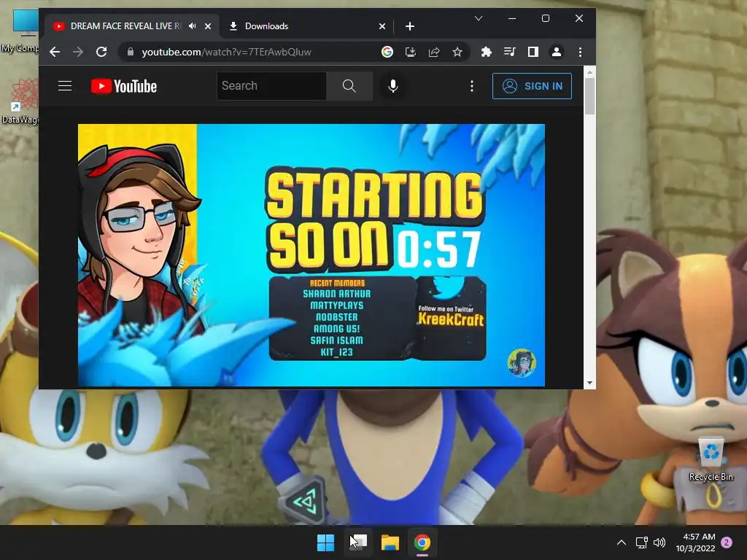This screenshot has width=747, height=560.
Task: Go back to the previous page in Chrome
Action: pyautogui.click(x=55, y=52)
